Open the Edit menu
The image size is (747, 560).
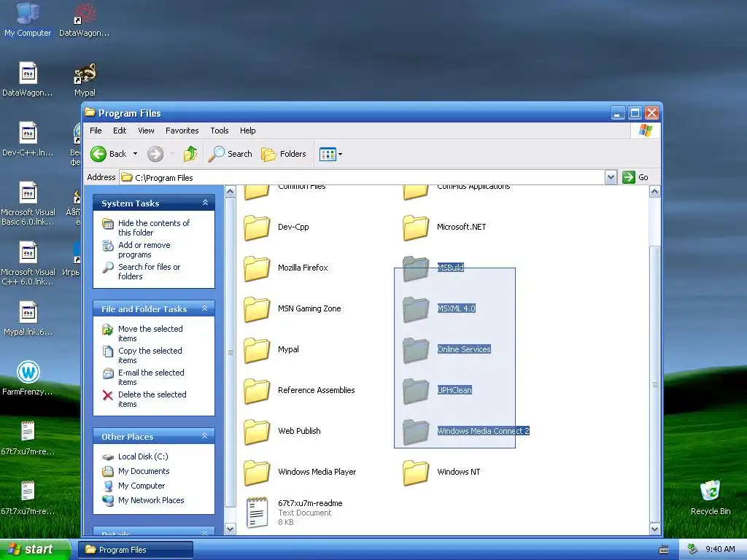pyautogui.click(x=120, y=131)
